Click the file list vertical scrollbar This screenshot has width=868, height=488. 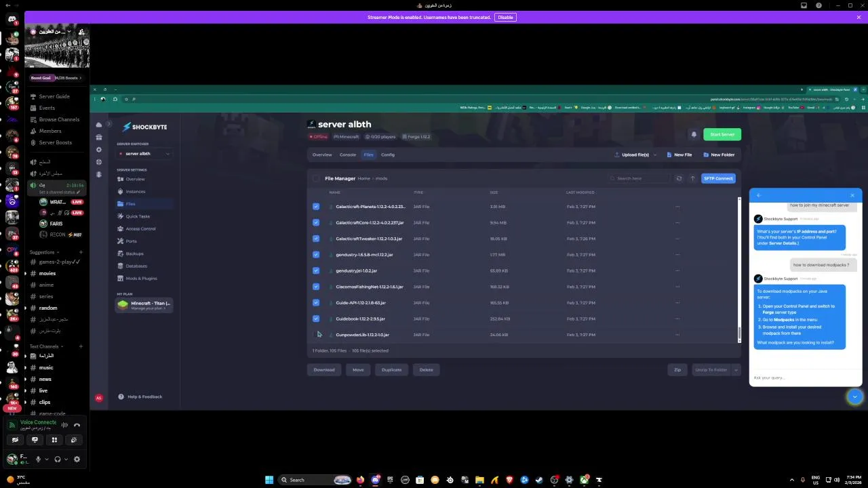tap(739, 333)
